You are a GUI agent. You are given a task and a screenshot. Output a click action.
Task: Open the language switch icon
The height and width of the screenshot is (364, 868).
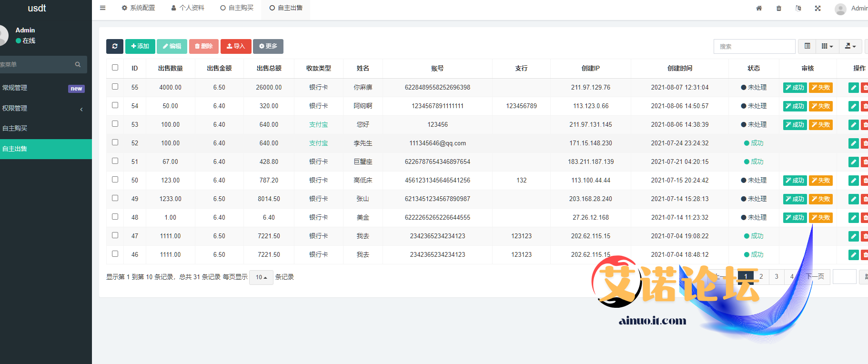click(x=798, y=8)
